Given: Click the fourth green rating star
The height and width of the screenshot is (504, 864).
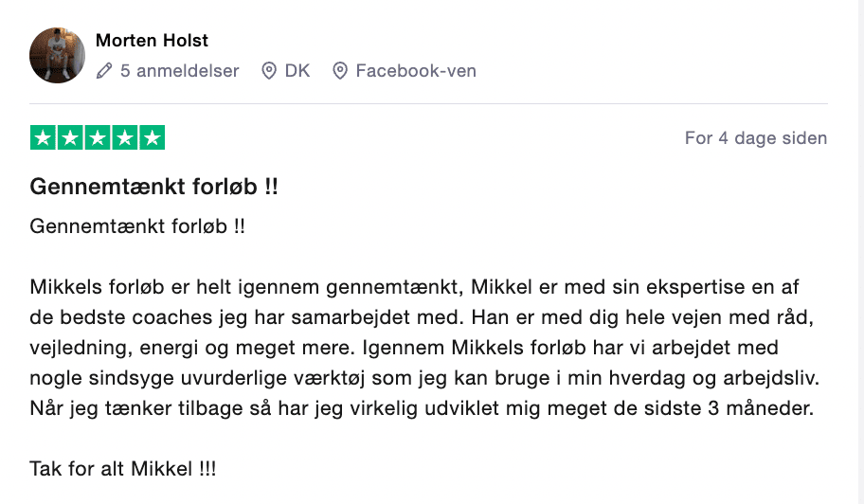Looking at the screenshot, I should (x=125, y=138).
